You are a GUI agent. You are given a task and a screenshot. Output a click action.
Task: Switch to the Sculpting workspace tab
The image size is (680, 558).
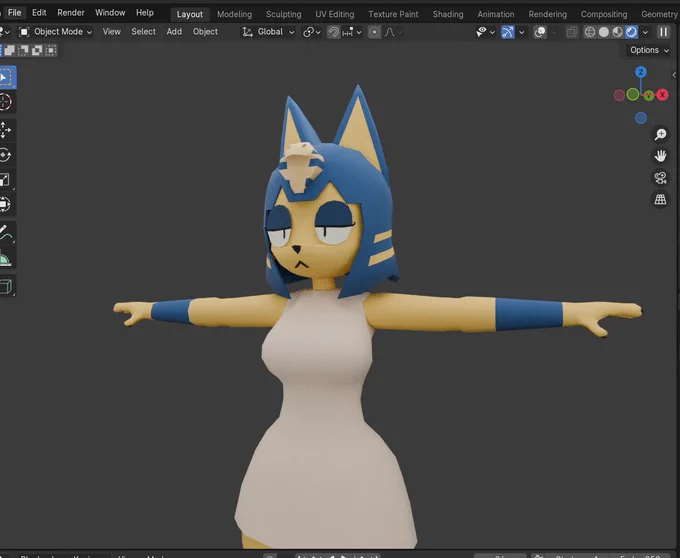point(284,14)
